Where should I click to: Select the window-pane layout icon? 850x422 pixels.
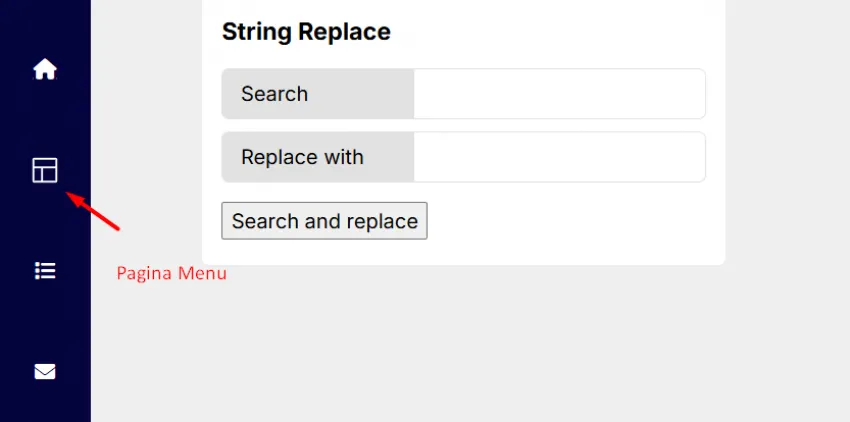45,171
